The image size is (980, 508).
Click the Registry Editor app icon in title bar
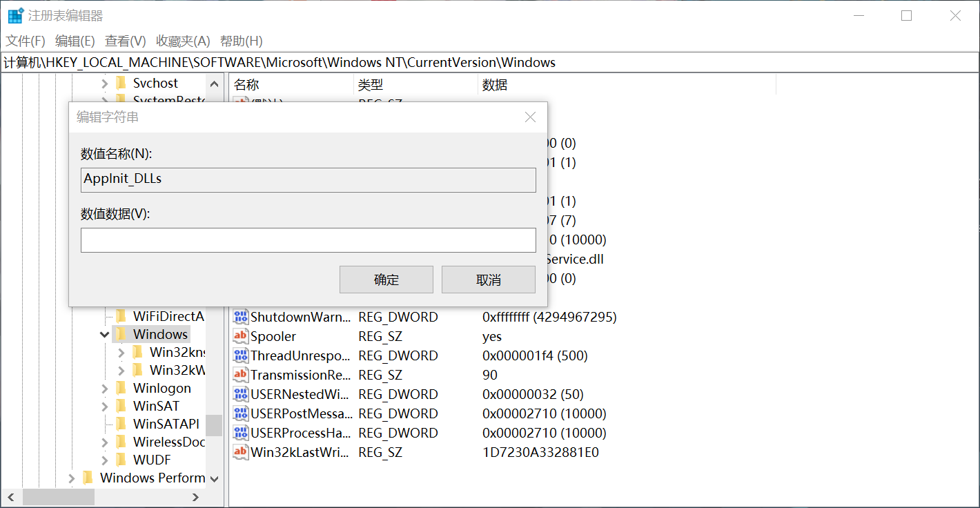coord(15,15)
